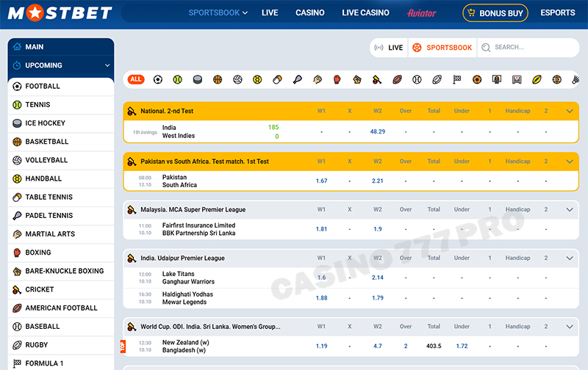The height and width of the screenshot is (370, 588).
Task: Select Boxing in the sidebar
Action: [61, 253]
